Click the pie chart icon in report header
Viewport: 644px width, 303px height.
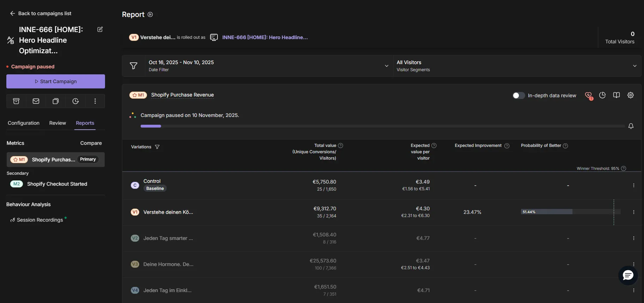(602, 95)
